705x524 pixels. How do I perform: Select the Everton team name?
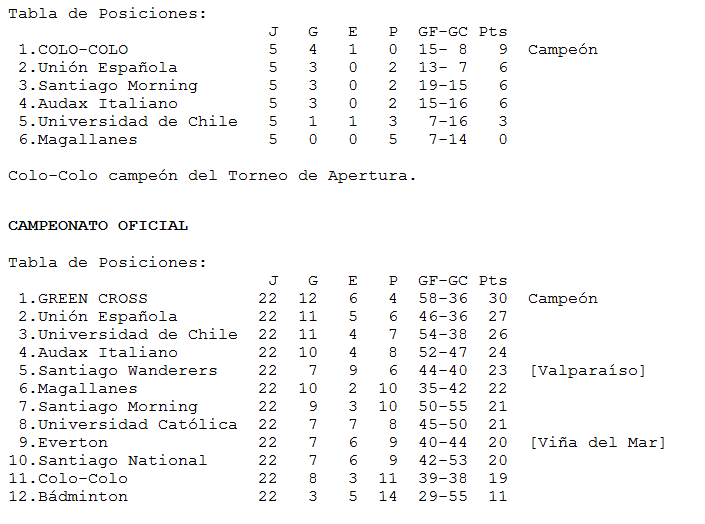tap(73, 443)
